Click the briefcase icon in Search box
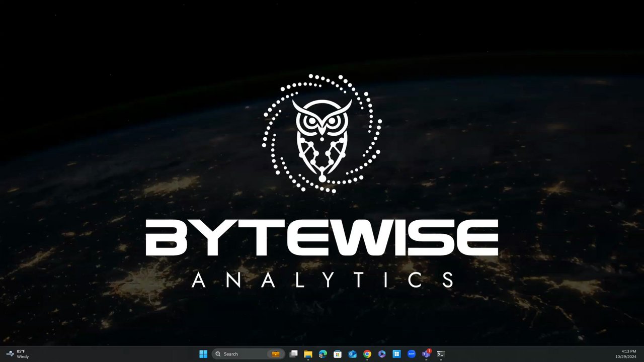The image size is (644, 362). coord(275,354)
